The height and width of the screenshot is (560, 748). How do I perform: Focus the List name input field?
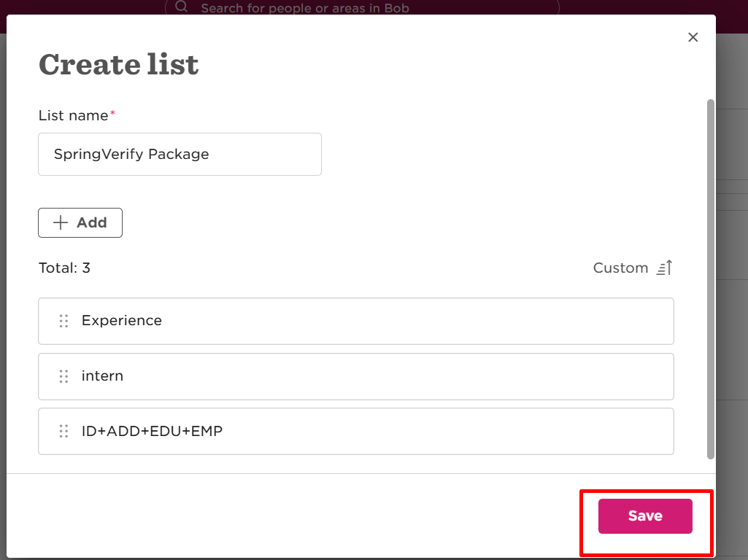(x=180, y=154)
